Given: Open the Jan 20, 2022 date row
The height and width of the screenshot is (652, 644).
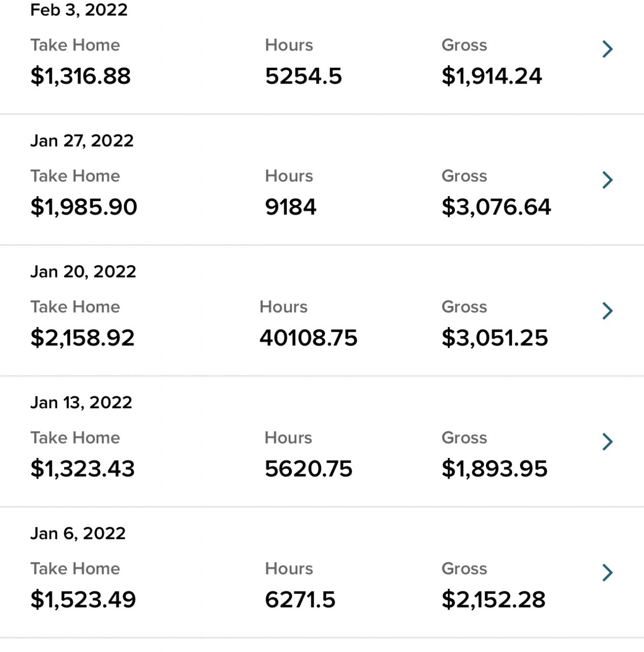Looking at the screenshot, I should 83,271.
